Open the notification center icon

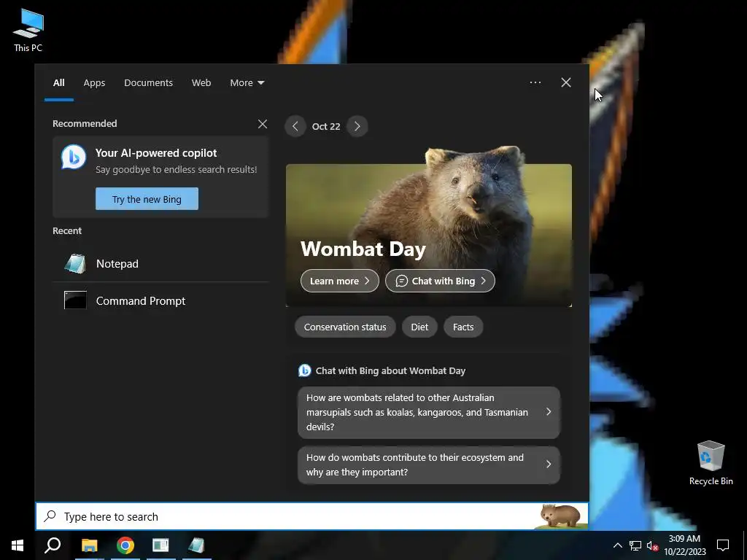click(x=723, y=545)
